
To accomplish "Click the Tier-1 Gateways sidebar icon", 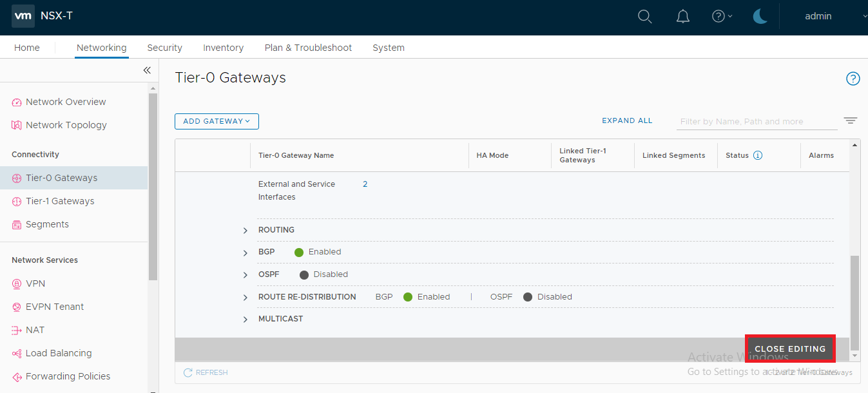I will point(17,201).
